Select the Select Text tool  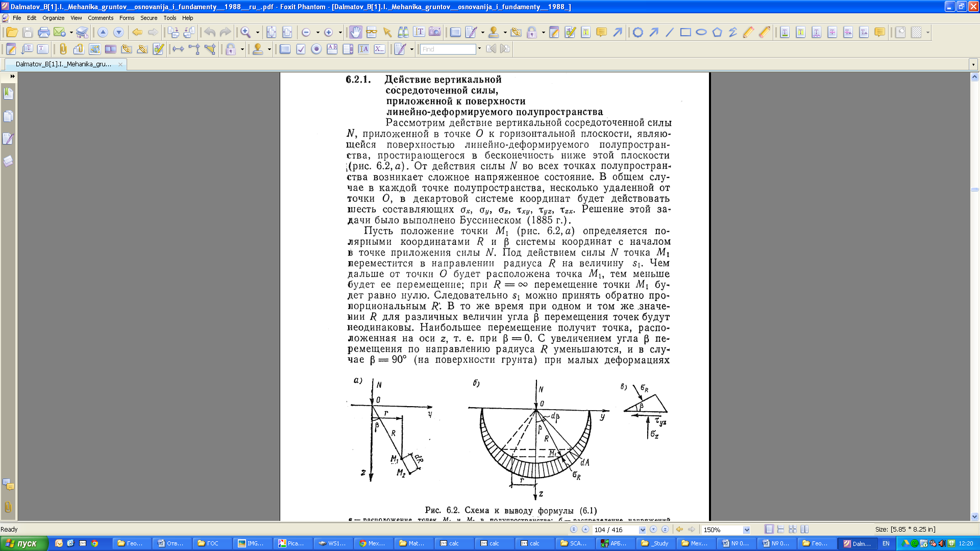click(419, 33)
